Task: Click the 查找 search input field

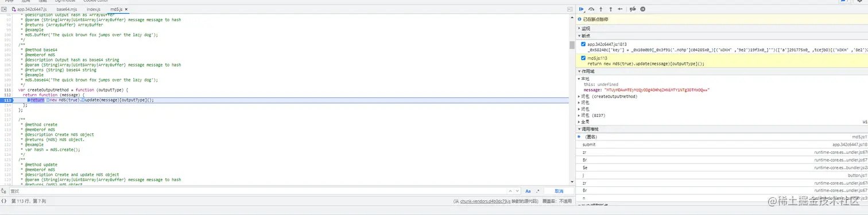Action: [258, 191]
